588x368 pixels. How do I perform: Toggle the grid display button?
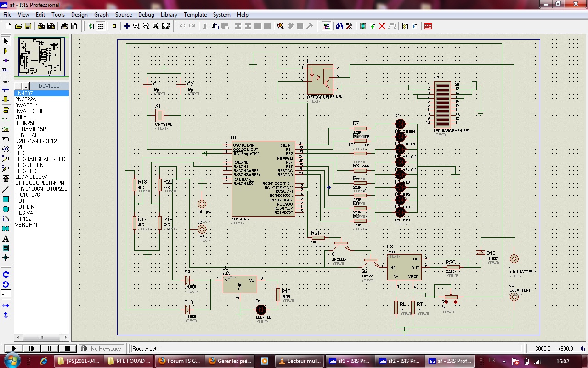(x=101, y=26)
